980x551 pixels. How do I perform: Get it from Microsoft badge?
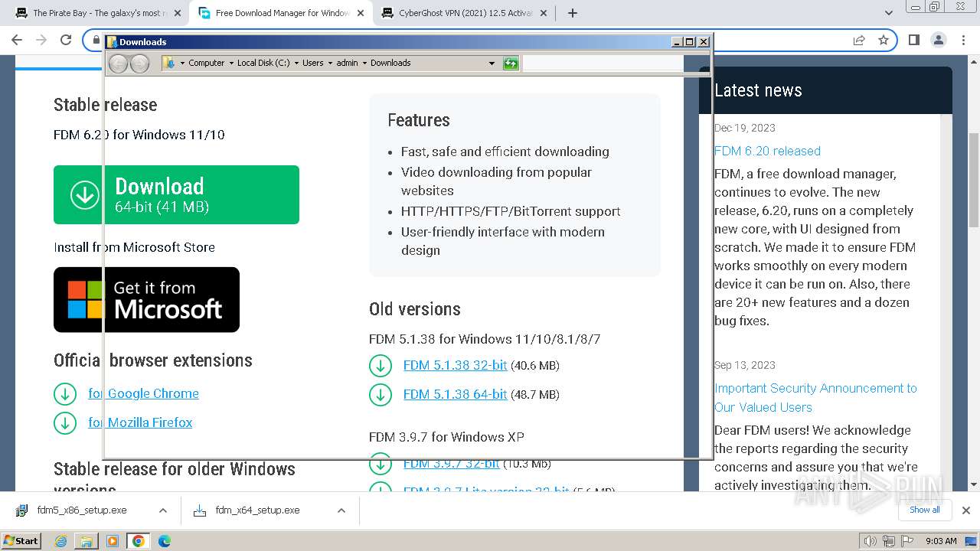coord(146,299)
